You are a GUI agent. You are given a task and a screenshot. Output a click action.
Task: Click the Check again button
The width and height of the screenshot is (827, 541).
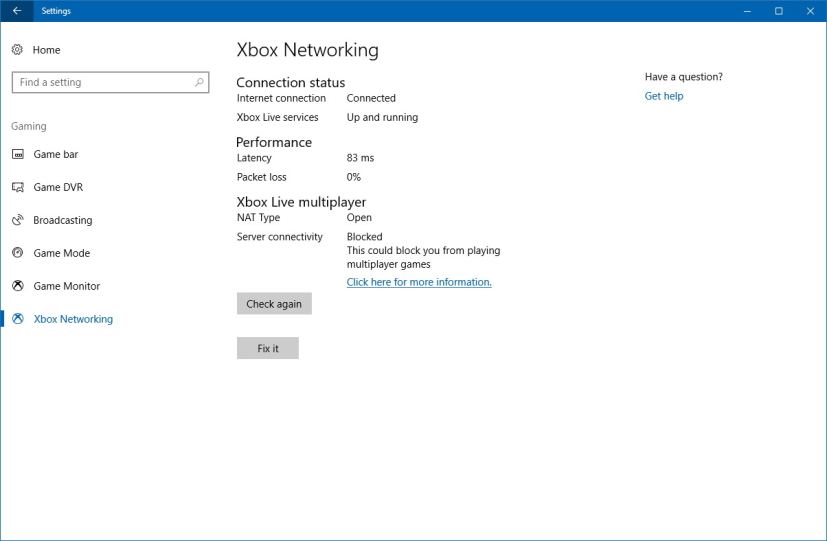click(274, 304)
